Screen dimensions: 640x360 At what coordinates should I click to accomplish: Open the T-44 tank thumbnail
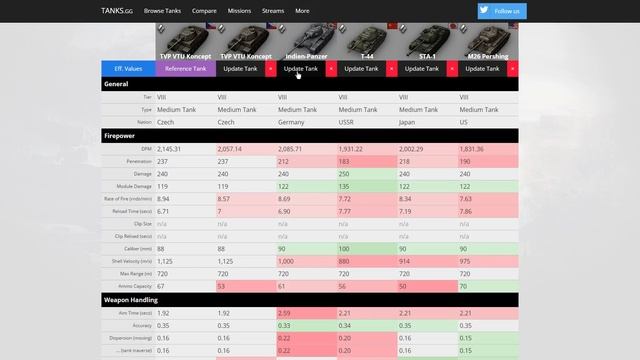click(367, 42)
